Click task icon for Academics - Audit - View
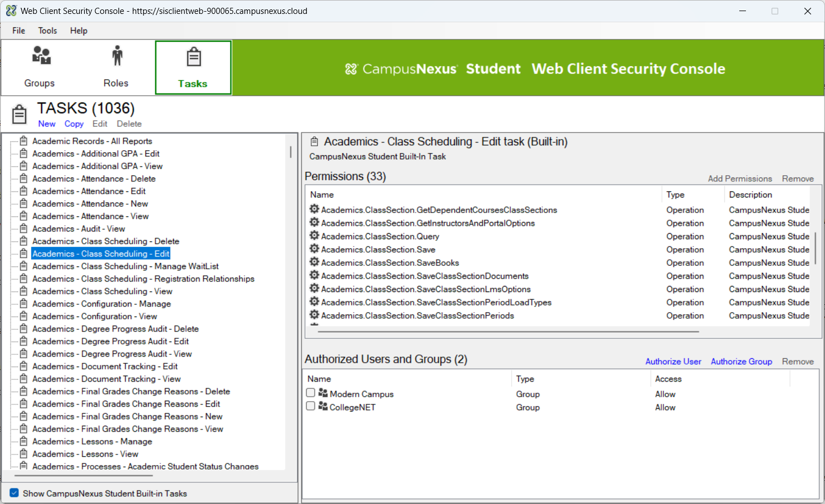 (23, 229)
